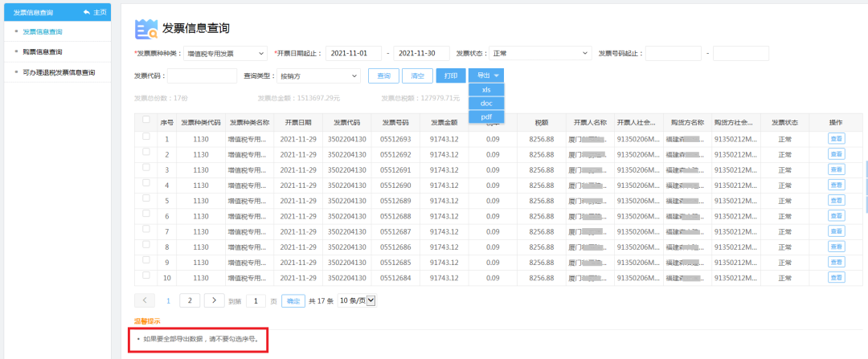
Task: Check the checkbox for row 1
Action: [x=146, y=136]
